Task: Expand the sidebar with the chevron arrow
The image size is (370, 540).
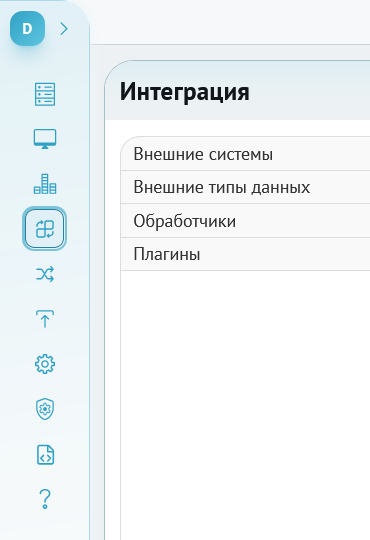Action: click(x=64, y=29)
